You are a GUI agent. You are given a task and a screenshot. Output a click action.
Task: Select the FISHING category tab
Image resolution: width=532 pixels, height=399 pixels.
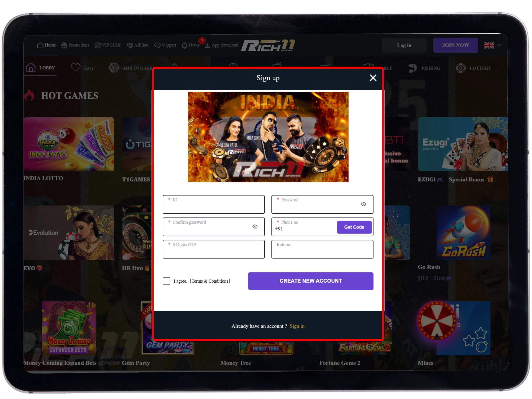[x=424, y=68]
